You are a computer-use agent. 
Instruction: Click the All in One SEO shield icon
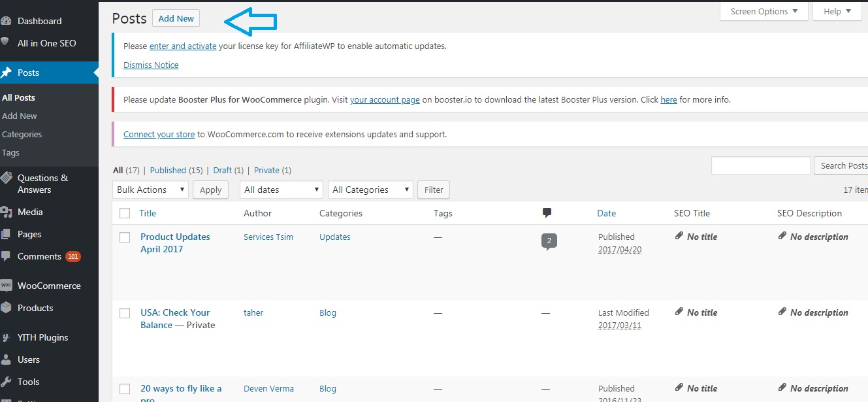tap(5, 43)
